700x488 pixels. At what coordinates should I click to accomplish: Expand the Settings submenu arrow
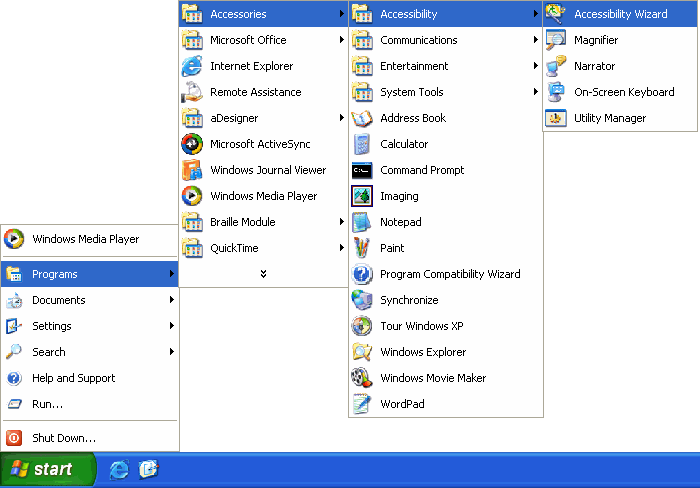(171, 325)
